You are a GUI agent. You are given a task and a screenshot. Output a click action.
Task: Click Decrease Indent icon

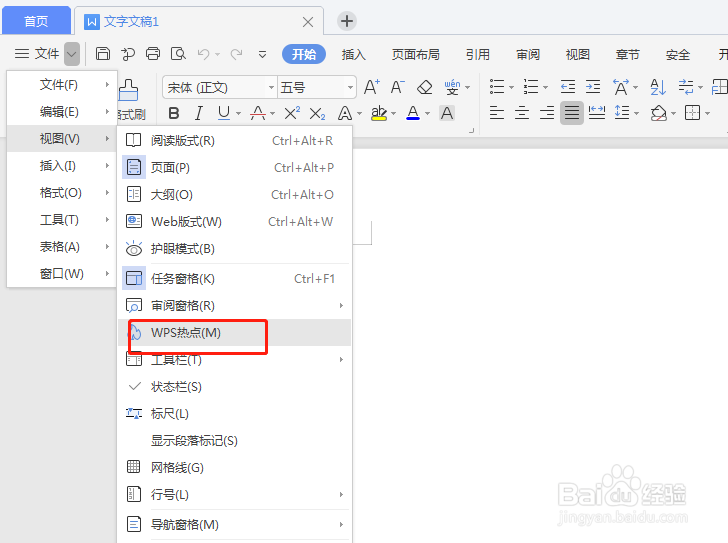coord(568,87)
